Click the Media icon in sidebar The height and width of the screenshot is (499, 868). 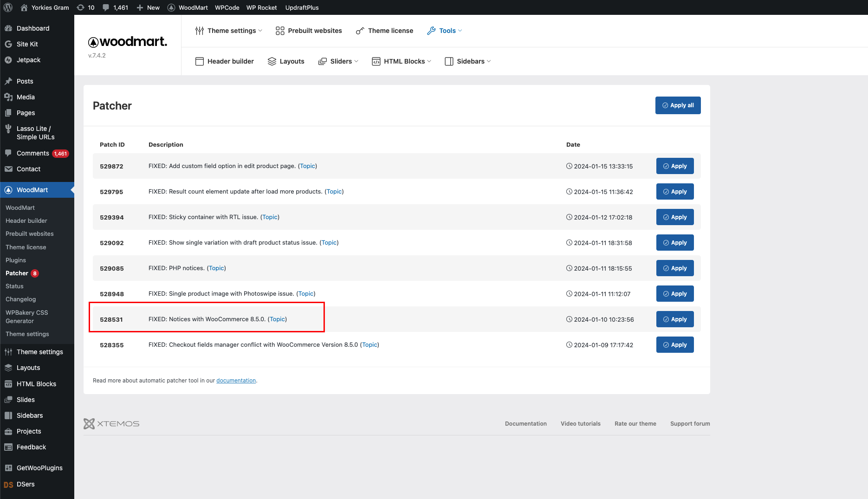click(x=8, y=97)
